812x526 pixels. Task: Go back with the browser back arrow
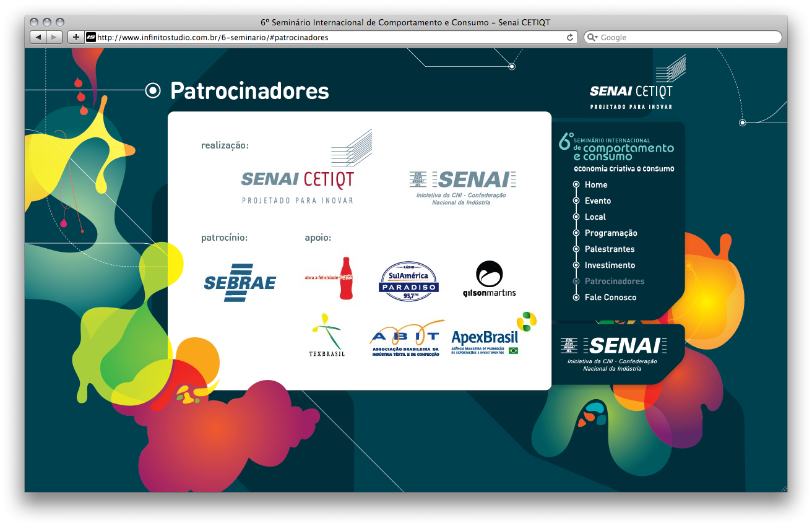[38, 37]
